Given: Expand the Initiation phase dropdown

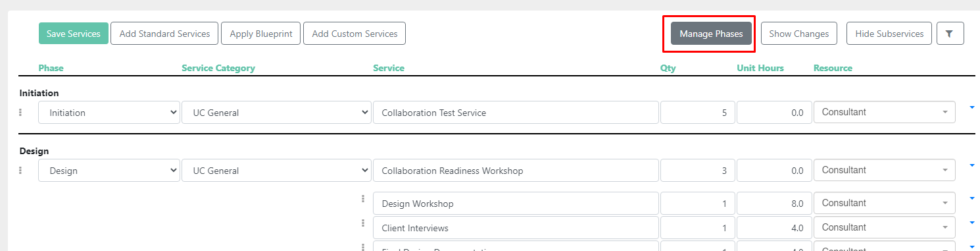Looking at the screenshot, I should [x=109, y=113].
